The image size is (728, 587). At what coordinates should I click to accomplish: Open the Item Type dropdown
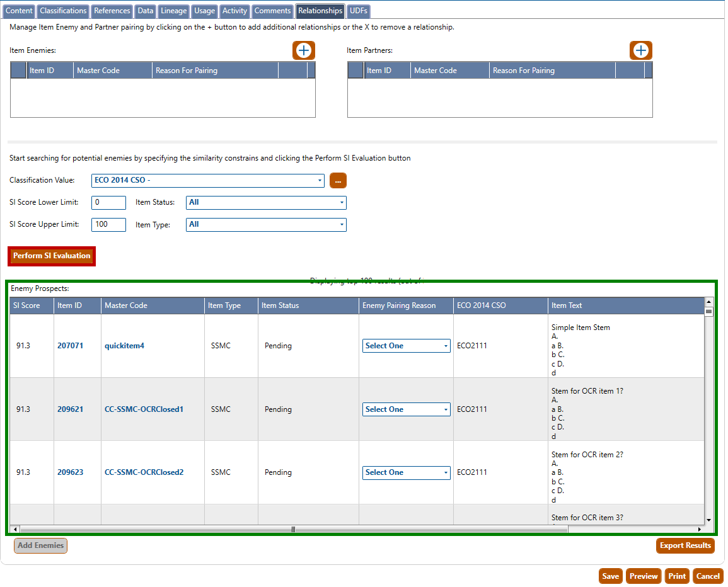[265, 224]
